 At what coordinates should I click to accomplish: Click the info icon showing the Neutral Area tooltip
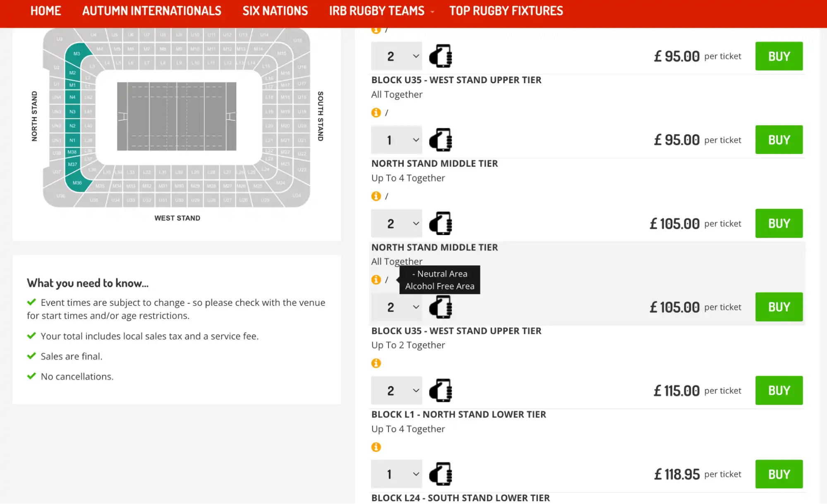[376, 280]
